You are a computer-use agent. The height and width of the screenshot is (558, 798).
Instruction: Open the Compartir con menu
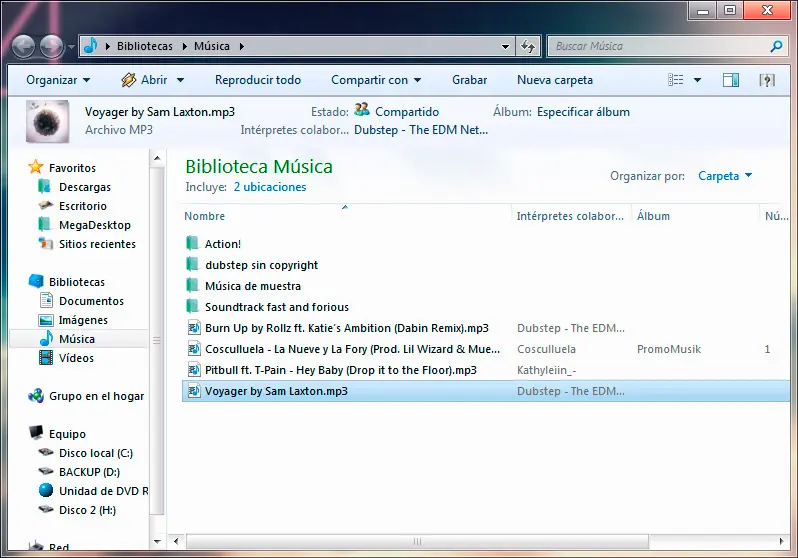click(x=376, y=80)
